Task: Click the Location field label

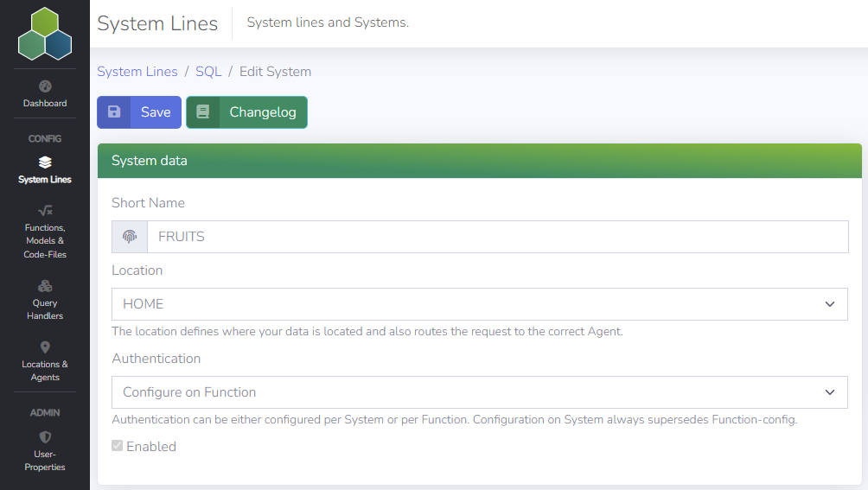Action: click(137, 270)
